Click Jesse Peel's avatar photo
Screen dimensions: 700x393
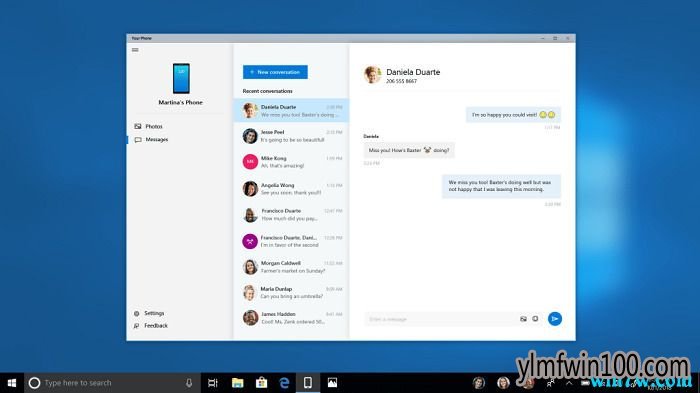coord(250,136)
